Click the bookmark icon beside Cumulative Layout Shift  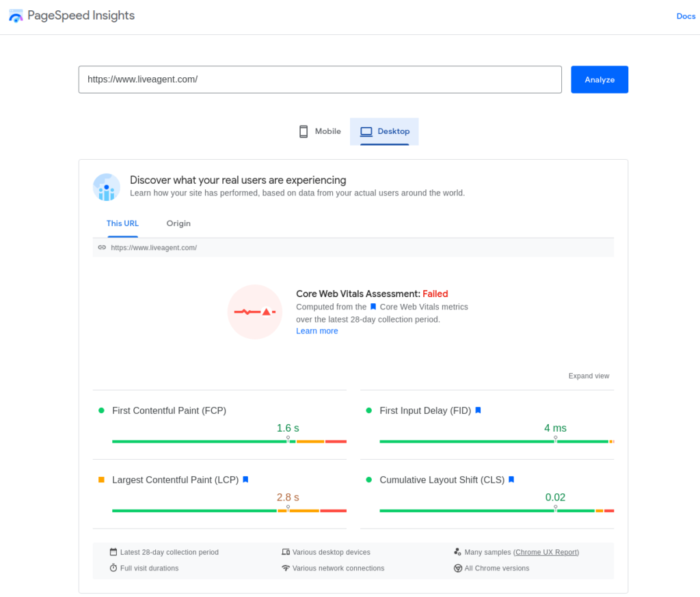[511, 480]
